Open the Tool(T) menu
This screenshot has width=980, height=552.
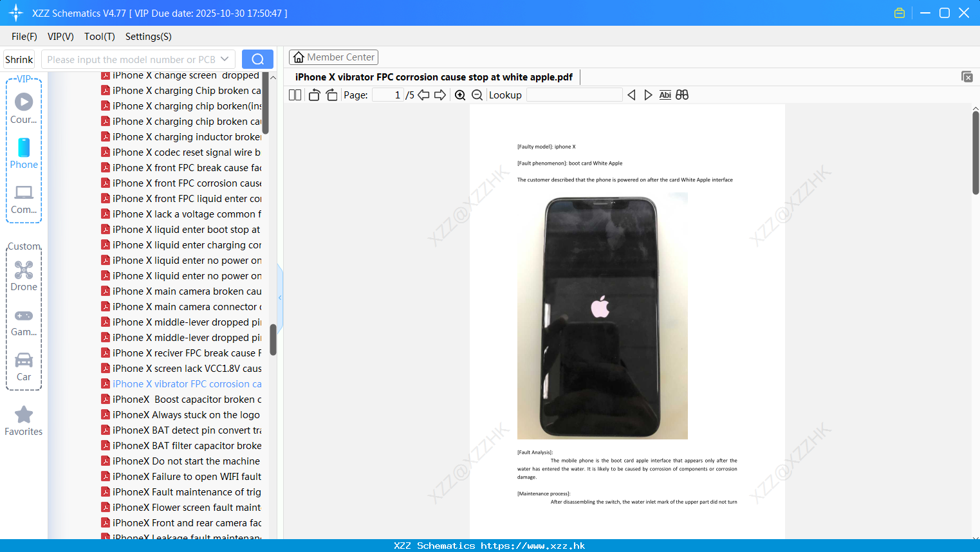coord(100,37)
